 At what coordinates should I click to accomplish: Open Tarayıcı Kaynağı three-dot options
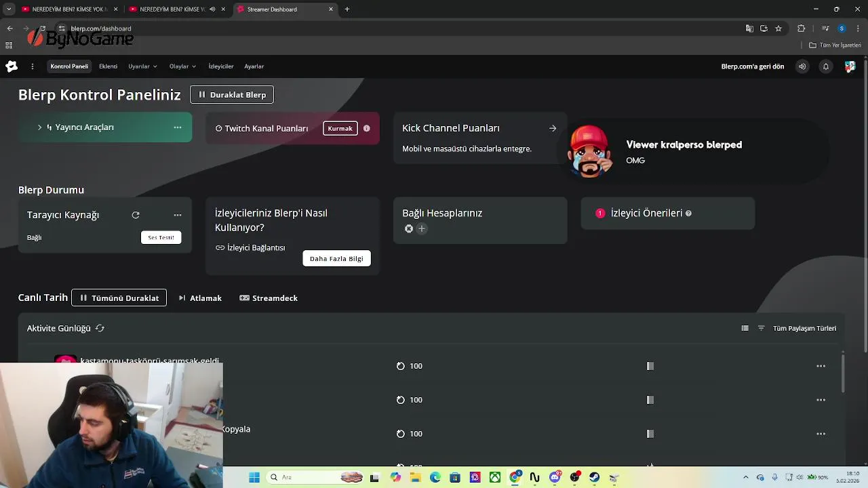point(178,215)
